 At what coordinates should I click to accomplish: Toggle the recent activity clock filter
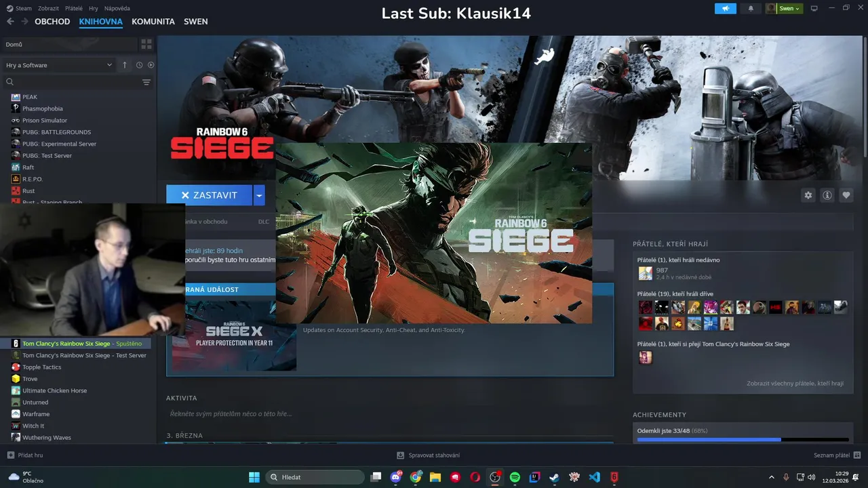pyautogui.click(x=139, y=65)
